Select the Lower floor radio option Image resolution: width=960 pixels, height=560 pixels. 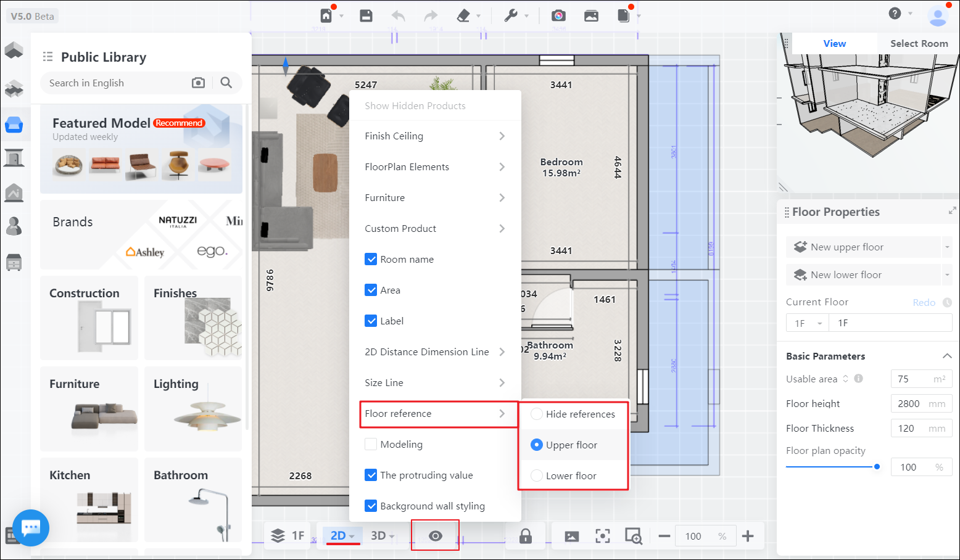537,476
